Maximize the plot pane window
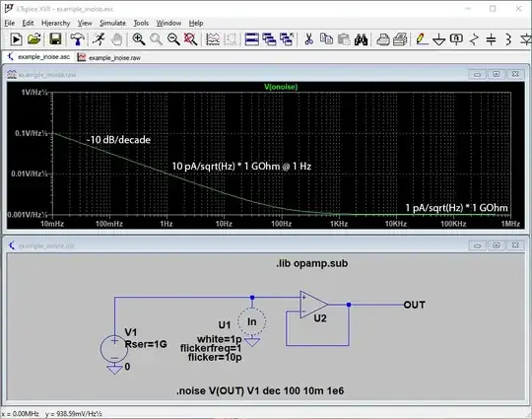This screenshot has height=419, width=532. click(496, 74)
